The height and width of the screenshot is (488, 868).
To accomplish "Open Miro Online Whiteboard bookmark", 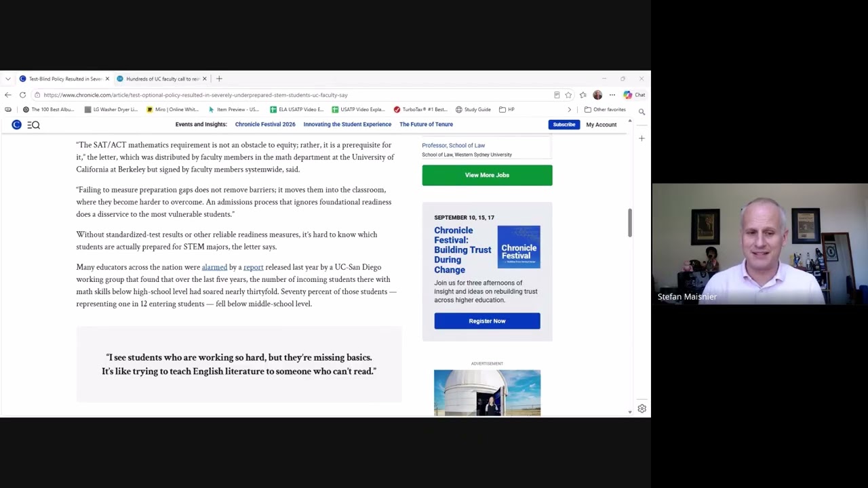I will pyautogui.click(x=172, y=109).
